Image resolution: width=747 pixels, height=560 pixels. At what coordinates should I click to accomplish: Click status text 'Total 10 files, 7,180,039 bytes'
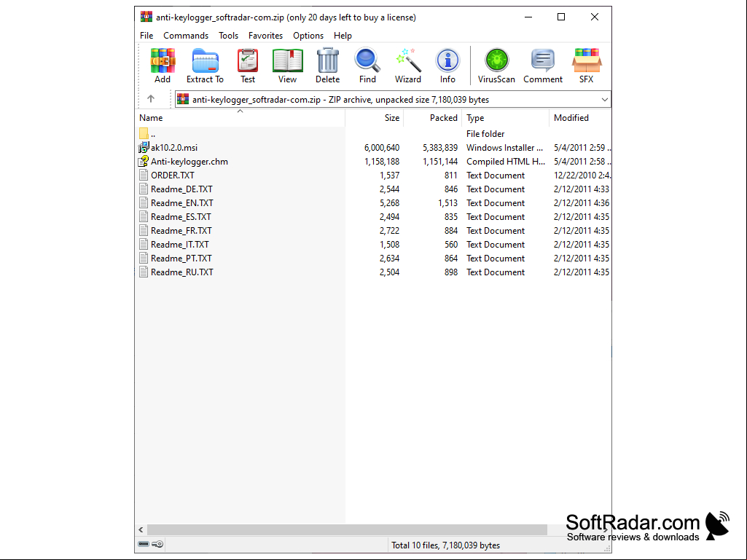pos(445,545)
